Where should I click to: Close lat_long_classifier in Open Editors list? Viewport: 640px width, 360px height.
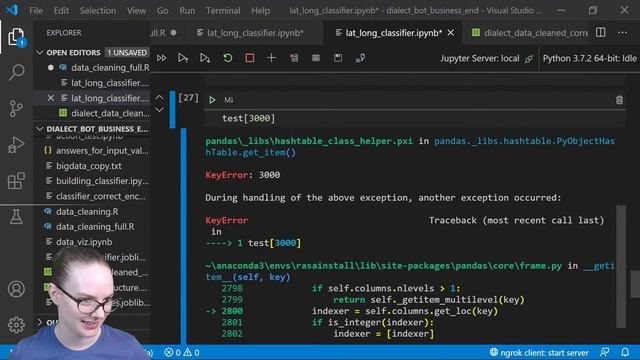coord(51,98)
